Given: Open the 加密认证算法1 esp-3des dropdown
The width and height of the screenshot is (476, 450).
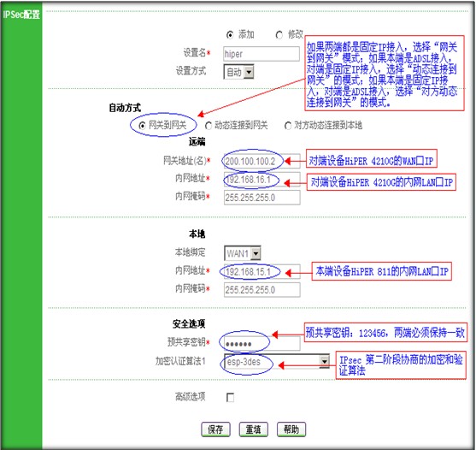Looking at the screenshot, I should point(277,361).
